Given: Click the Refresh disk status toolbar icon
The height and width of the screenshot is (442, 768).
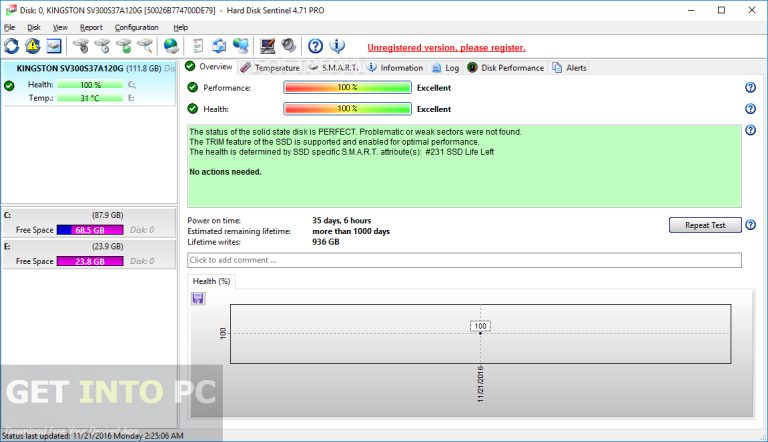Looking at the screenshot, I should pyautogui.click(x=11, y=46).
